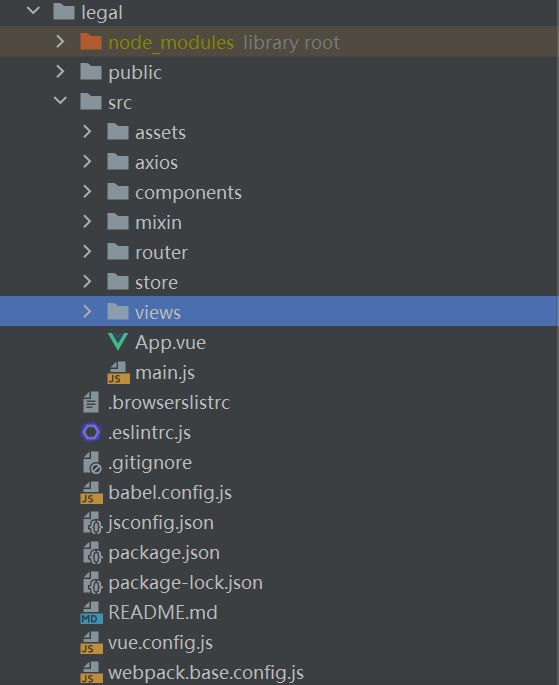The height and width of the screenshot is (685, 559).
Task: Click the Vue icon beside App.vue
Action: (x=118, y=342)
